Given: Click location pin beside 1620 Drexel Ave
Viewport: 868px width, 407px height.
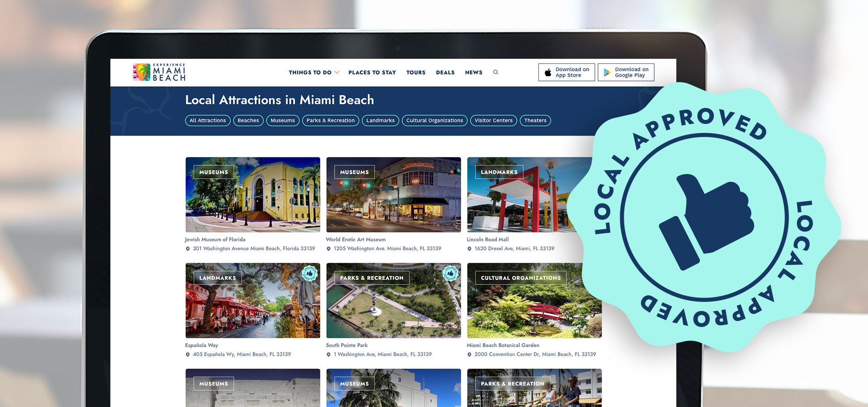Looking at the screenshot, I should [x=469, y=249].
